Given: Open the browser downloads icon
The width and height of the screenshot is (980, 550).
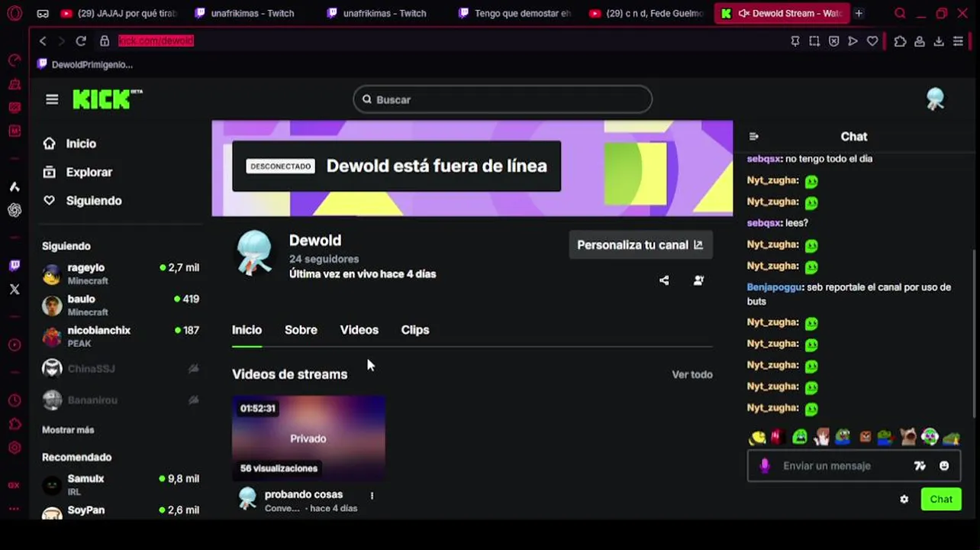Looking at the screenshot, I should [x=939, y=41].
